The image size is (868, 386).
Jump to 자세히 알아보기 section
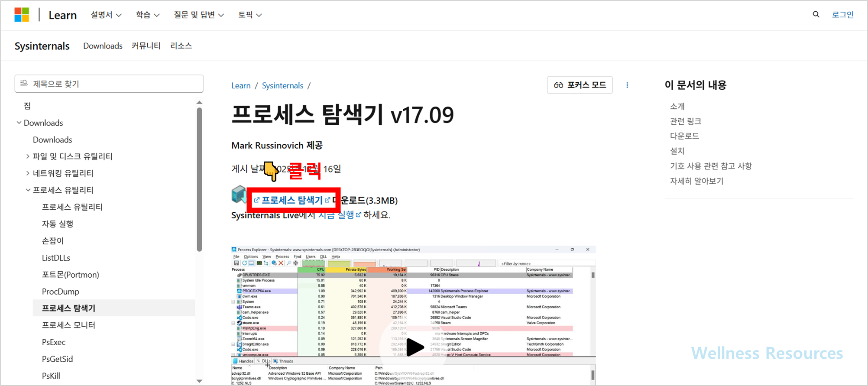(x=696, y=181)
